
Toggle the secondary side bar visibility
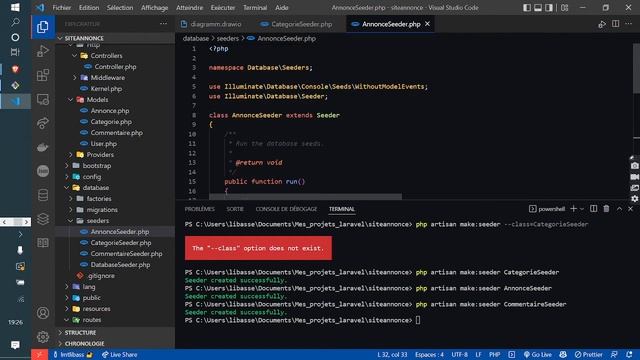point(549,8)
